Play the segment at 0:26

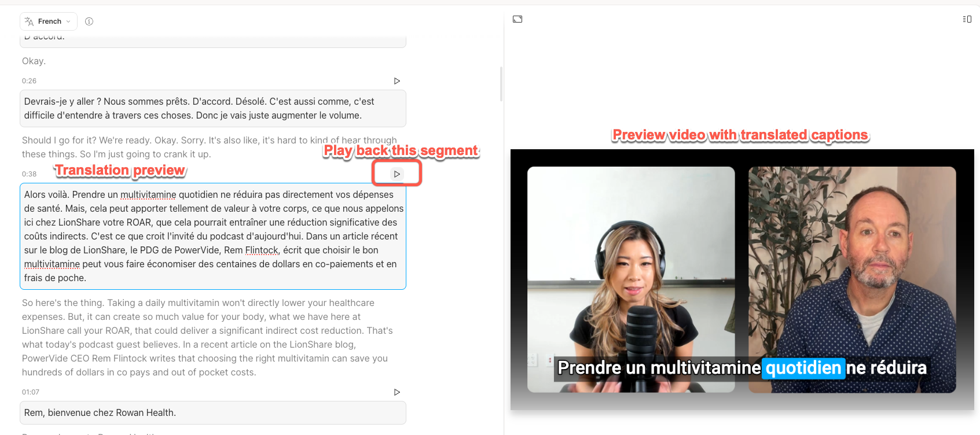pos(397,81)
